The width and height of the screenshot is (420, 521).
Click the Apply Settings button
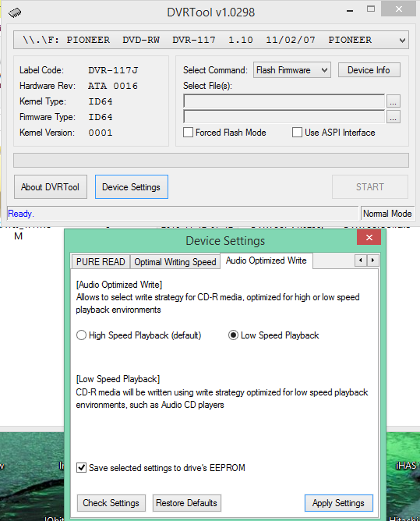pos(338,503)
